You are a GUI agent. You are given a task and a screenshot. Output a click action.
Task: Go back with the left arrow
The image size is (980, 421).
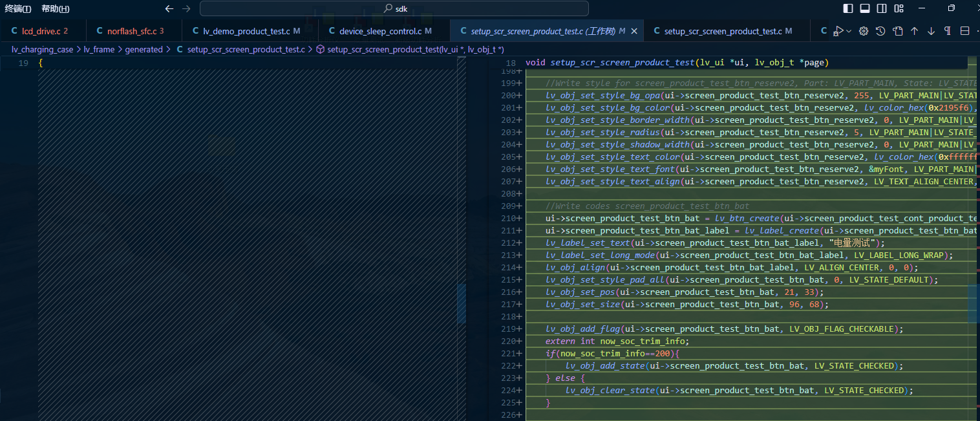(169, 8)
